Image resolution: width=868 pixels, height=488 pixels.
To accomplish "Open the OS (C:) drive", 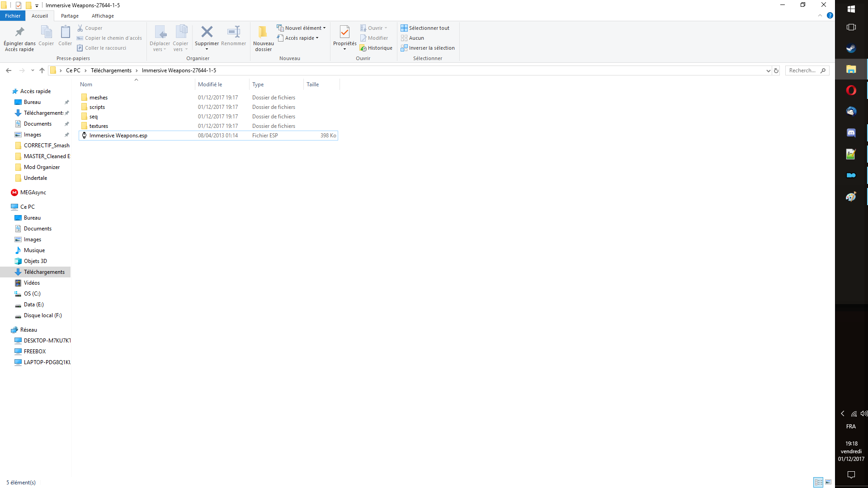I will tap(32, 294).
